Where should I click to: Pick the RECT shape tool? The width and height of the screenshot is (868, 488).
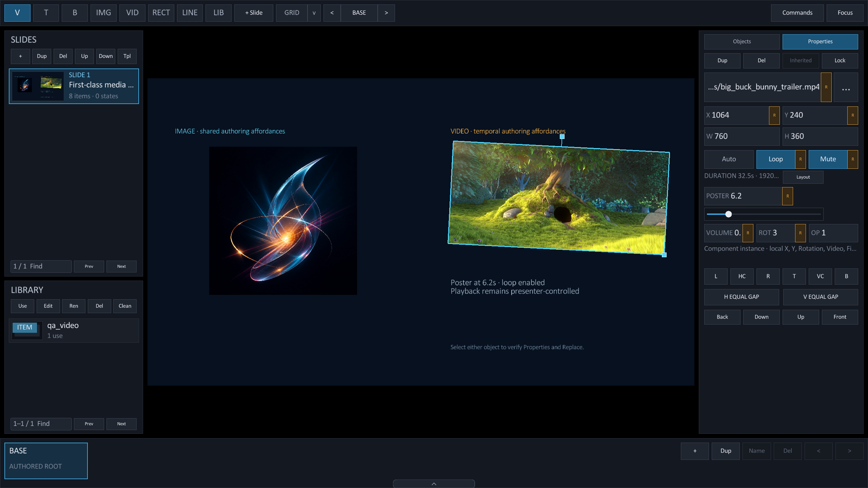point(161,13)
